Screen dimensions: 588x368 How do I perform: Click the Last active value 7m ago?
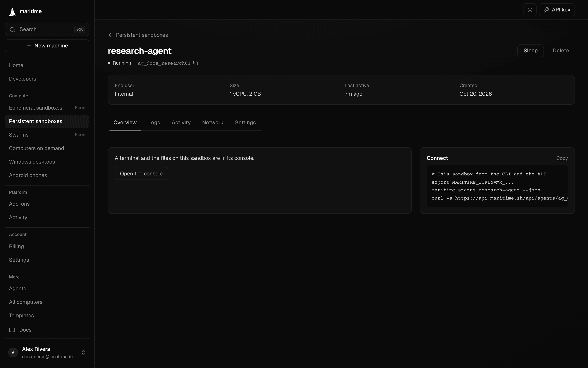click(x=353, y=94)
